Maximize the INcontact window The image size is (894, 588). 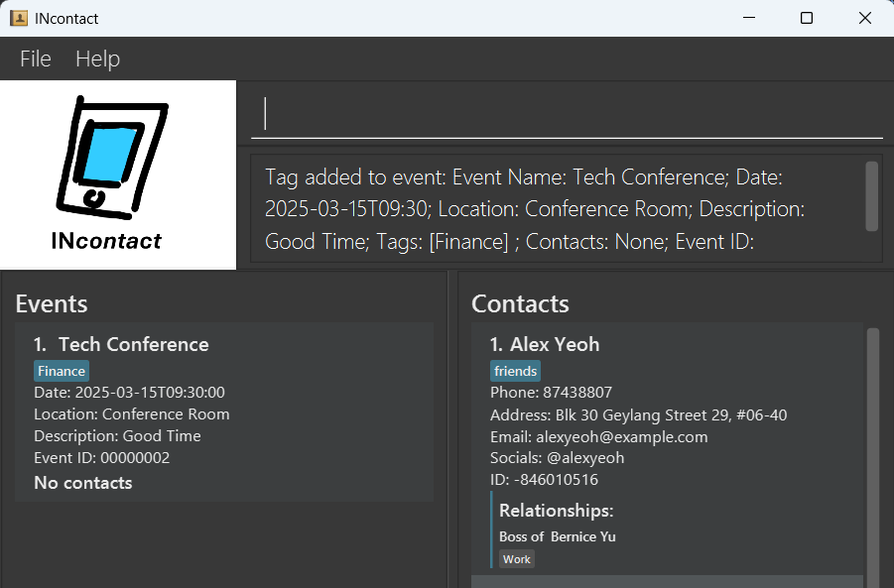pyautogui.click(x=807, y=18)
